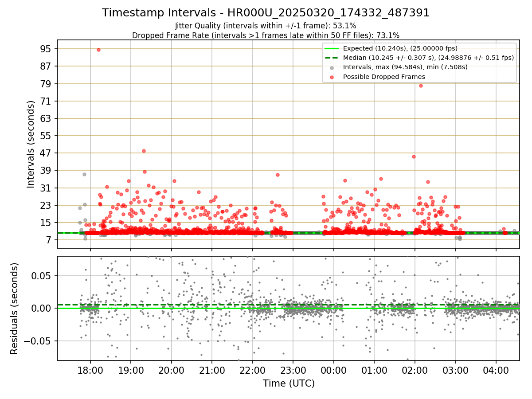Image resolution: width=532 pixels, height=399 pixels.
Task: Click the 'Jitter Quality' subtitle line showing 53.1%
Action: click(266, 26)
